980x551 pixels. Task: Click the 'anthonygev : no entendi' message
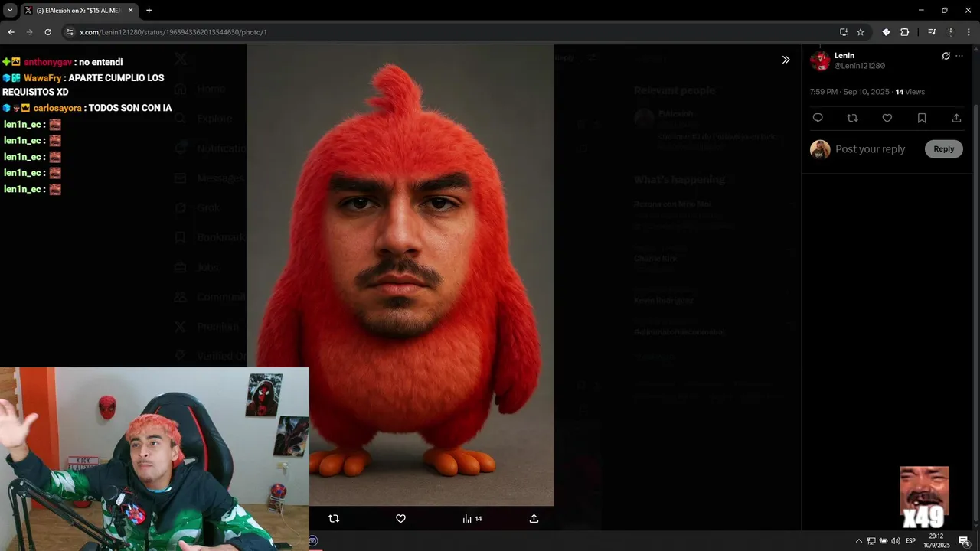(x=63, y=62)
